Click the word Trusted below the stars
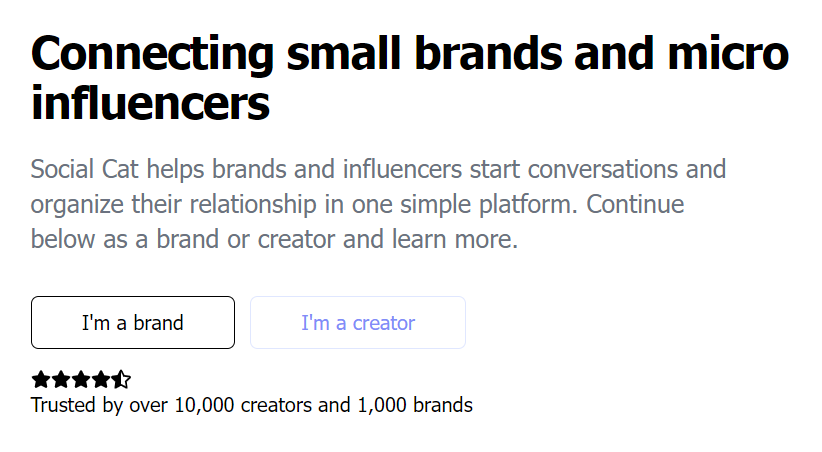The width and height of the screenshot is (822, 452). point(62,406)
